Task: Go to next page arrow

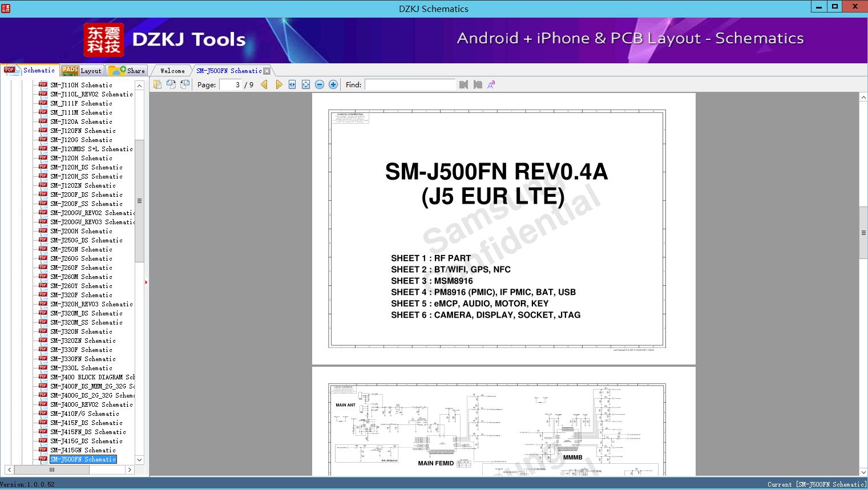Action: tap(278, 84)
